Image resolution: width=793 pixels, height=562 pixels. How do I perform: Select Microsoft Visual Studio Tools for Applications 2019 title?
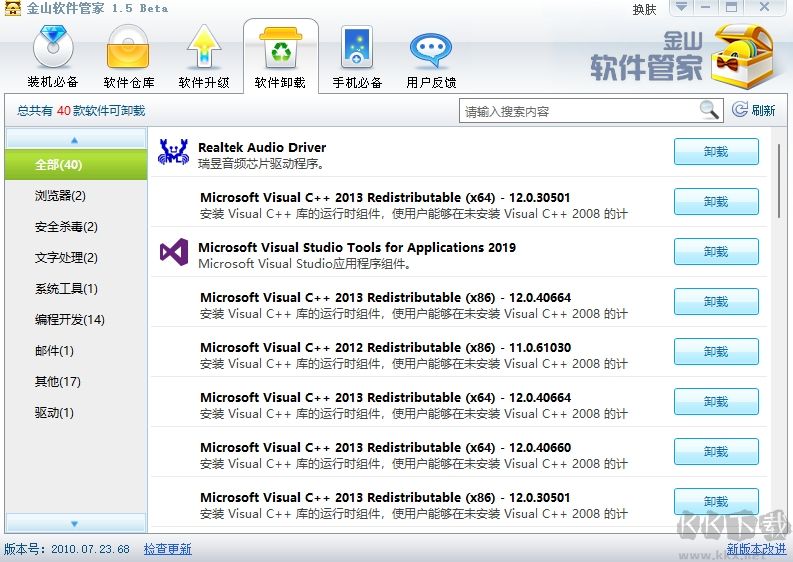tap(357, 247)
